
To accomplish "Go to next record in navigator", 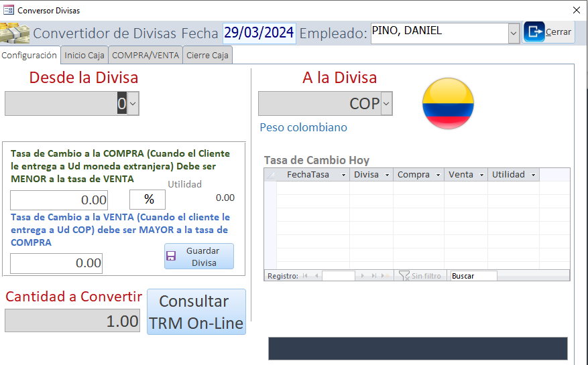I will [362, 276].
